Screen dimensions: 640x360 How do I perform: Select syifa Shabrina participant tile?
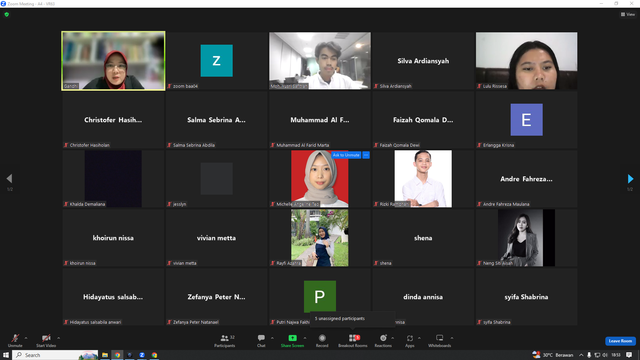pos(527,297)
